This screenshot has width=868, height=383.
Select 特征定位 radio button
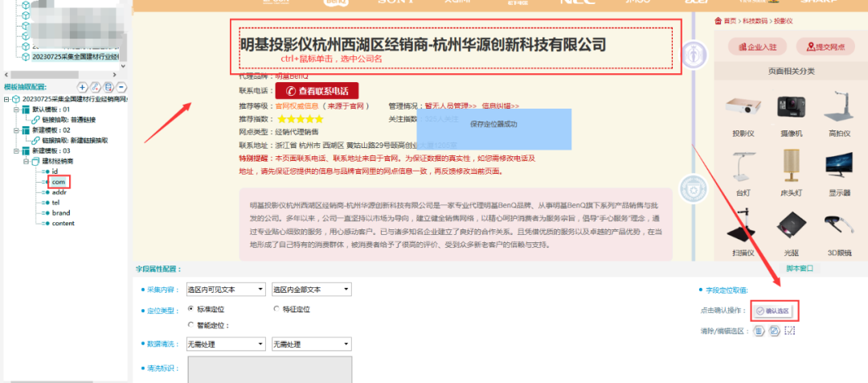(x=276, y=309)
